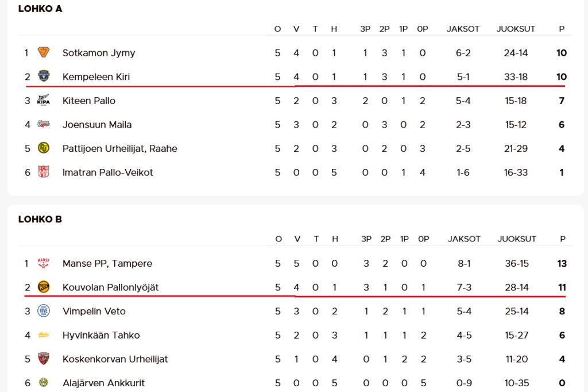This screenshot has height=392, width=588.
Task: Click the Pattijoen Urheilijat team logo
Action: click(x=44, y=148)
